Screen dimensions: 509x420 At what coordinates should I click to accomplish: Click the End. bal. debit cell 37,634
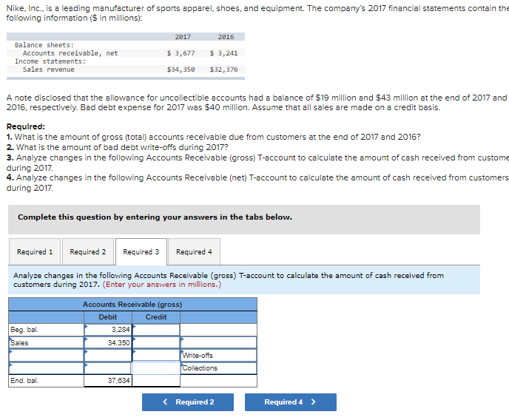(x=108, y=380)
